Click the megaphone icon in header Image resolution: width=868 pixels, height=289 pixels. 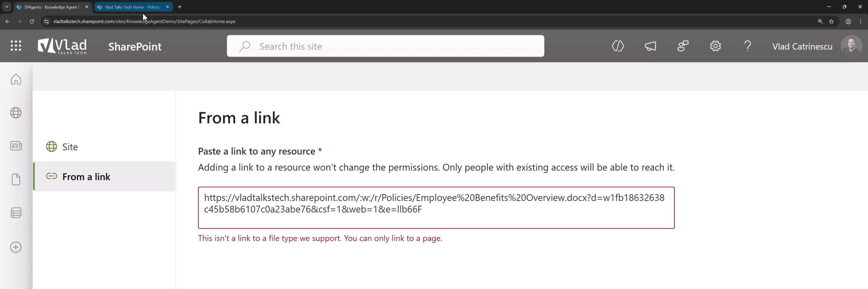[650, 46]
